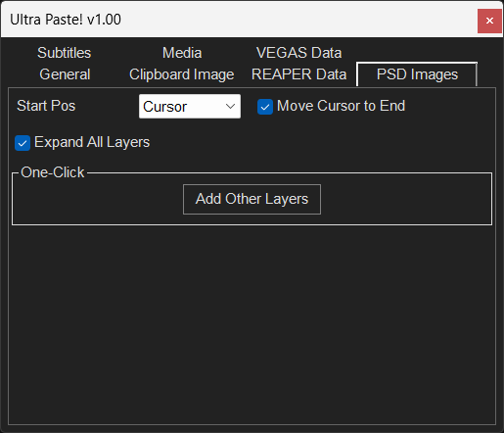Click the One-Click group label

tap(52, 172)
